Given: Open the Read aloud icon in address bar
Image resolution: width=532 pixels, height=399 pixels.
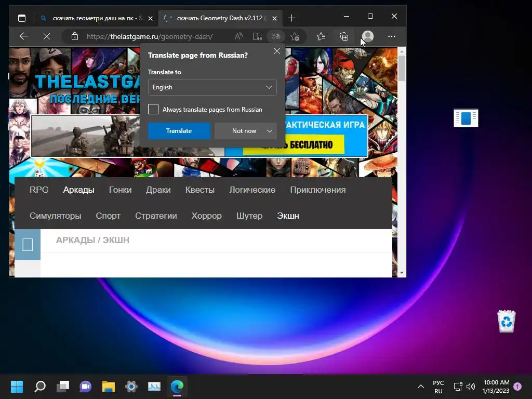Looking at the screenshot, I should (239, 36).
